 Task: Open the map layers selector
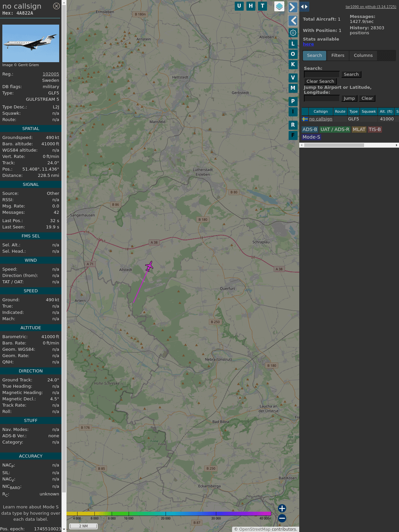tap(279, 6)
